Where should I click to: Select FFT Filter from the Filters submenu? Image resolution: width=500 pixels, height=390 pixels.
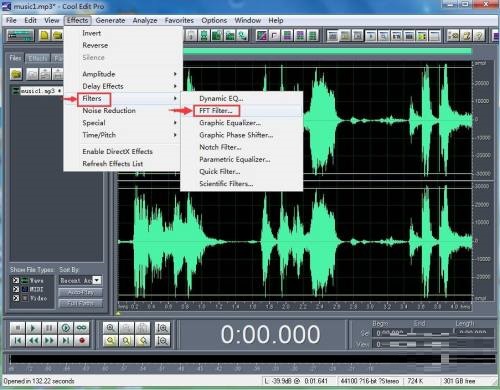tap(216, 111)
